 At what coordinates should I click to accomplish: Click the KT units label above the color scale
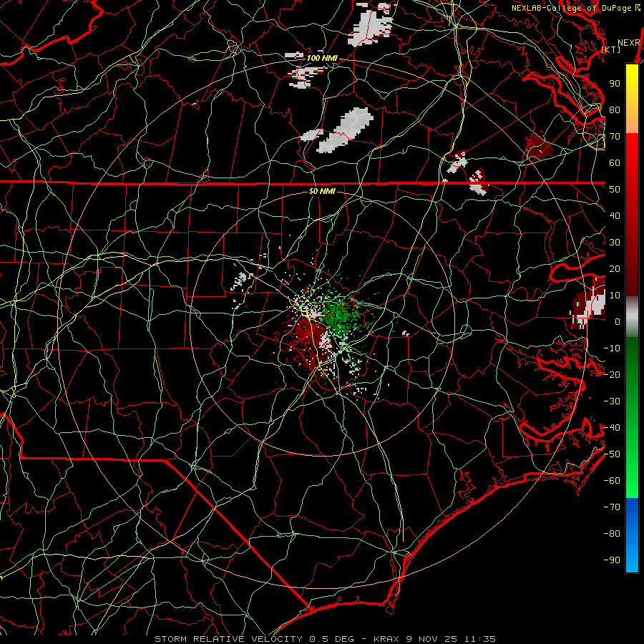[x=611, y=49]
